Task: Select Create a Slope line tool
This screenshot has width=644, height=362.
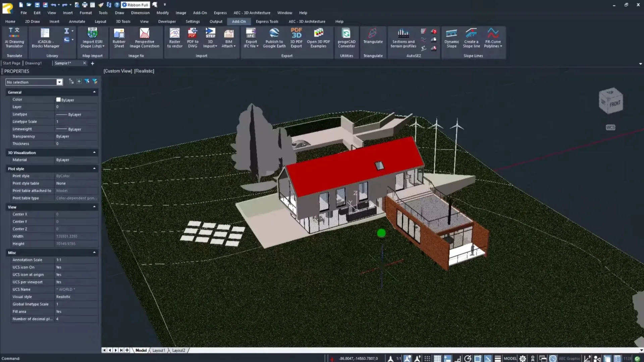Action: tap(471, 38)
